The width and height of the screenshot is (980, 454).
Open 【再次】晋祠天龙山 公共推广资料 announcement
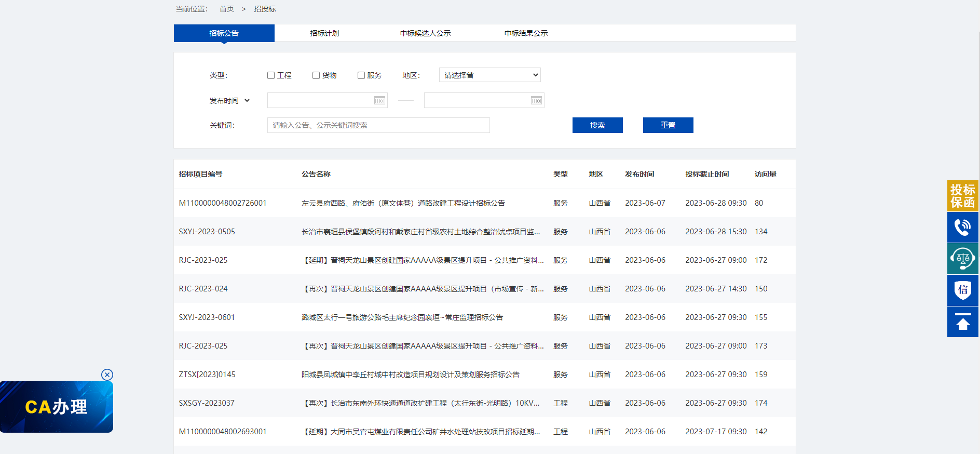coord(423,346)
